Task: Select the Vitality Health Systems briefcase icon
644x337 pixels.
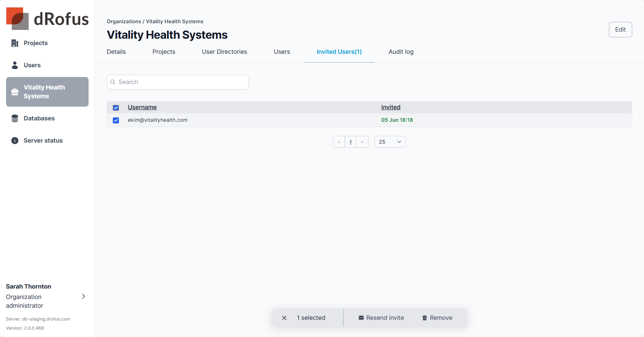Action: point(15,92)
